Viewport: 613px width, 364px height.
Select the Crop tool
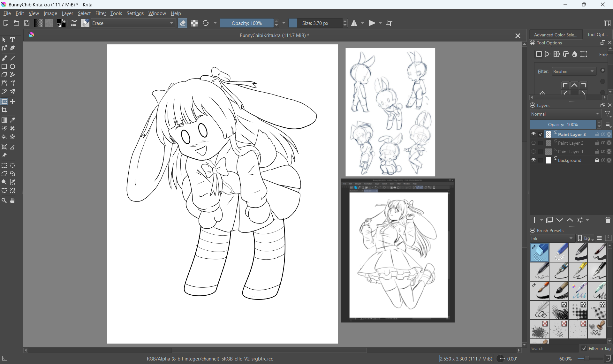(x=4, y=110)
